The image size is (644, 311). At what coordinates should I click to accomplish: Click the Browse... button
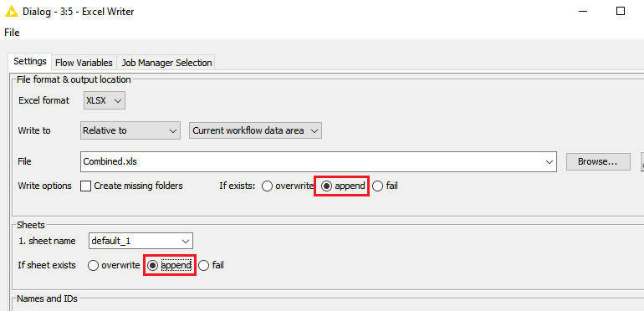[598, 161]
